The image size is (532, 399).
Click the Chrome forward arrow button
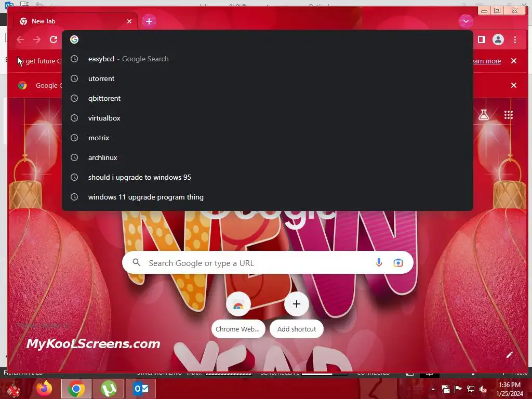pyautogui.click(x=37, y=39)
